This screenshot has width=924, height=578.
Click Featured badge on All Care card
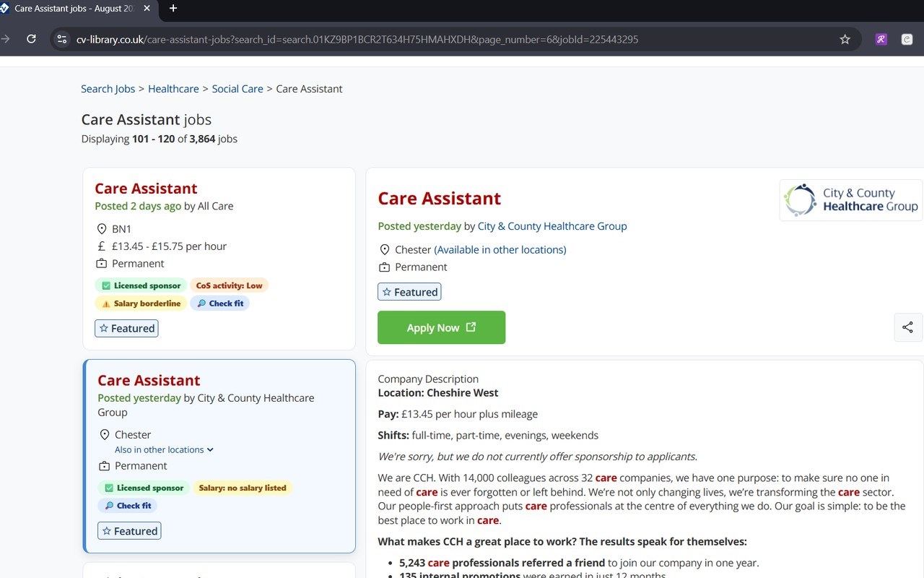126,328
